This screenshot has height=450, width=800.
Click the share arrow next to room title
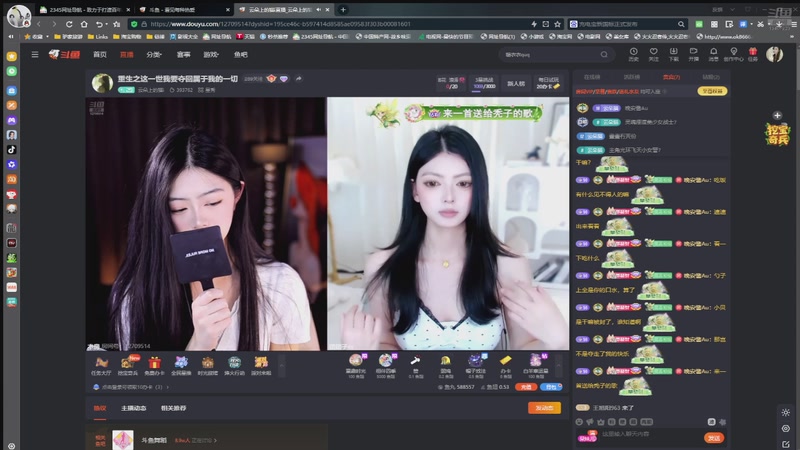point(298,79)
